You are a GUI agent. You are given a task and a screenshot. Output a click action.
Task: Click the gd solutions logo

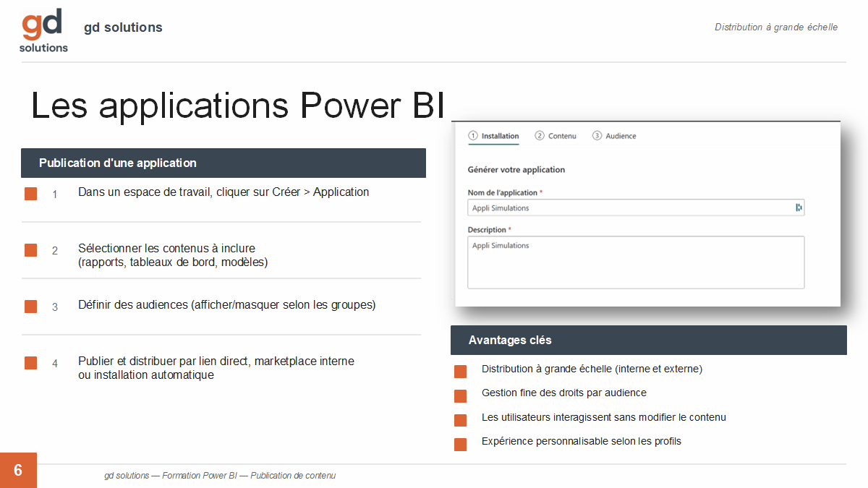(x=43, y=30)
